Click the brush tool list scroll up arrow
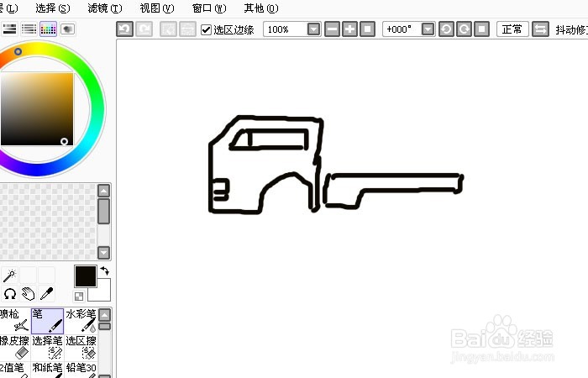 pyautogui.click(x=105, y=315)
